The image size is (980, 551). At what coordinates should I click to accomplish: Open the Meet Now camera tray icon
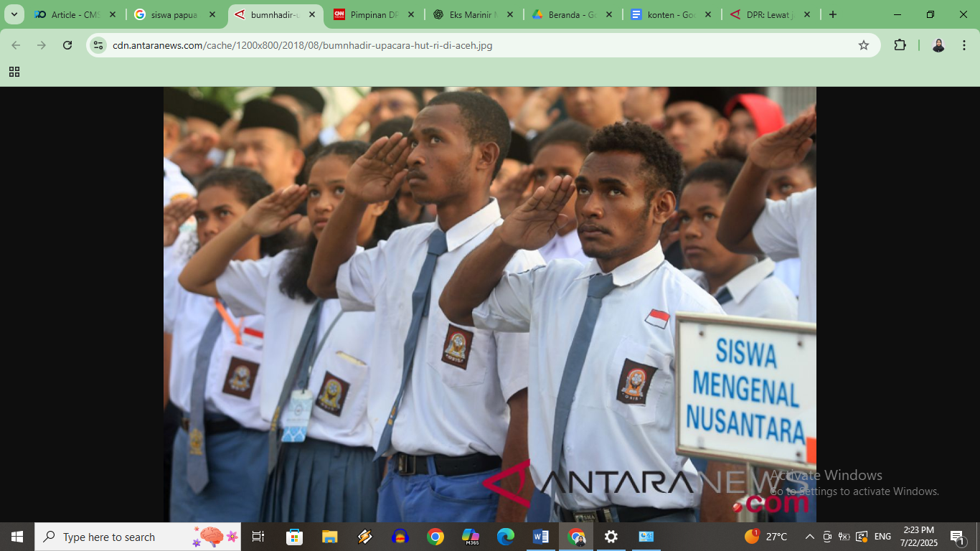[x=827, y=537]
